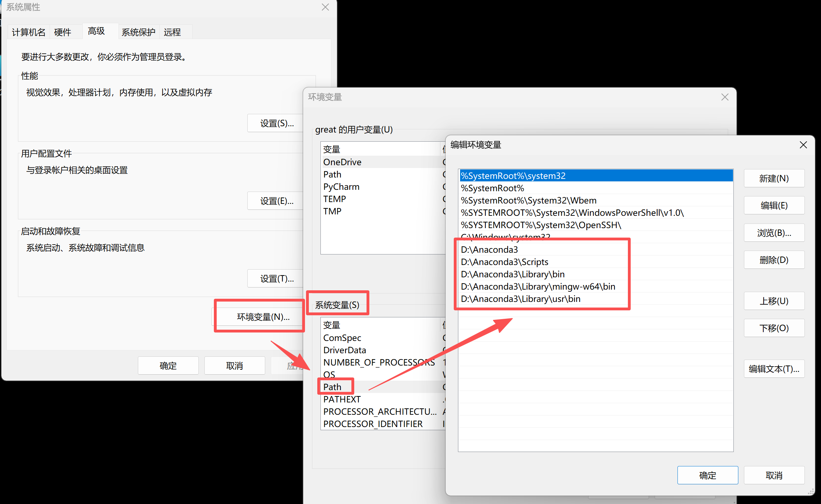Switch to the 硬件 tab

[63, 32]
